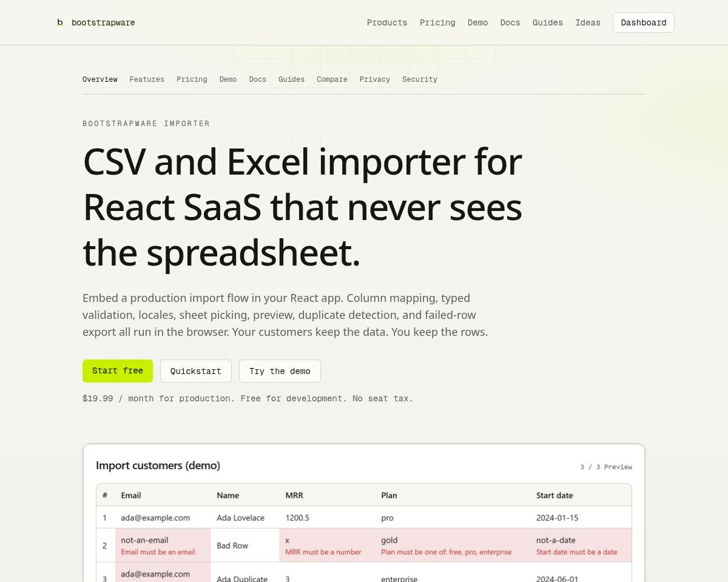Switch to the Pricing sub-navigation tab
This screenshot has width=728, height=582.
192,79
